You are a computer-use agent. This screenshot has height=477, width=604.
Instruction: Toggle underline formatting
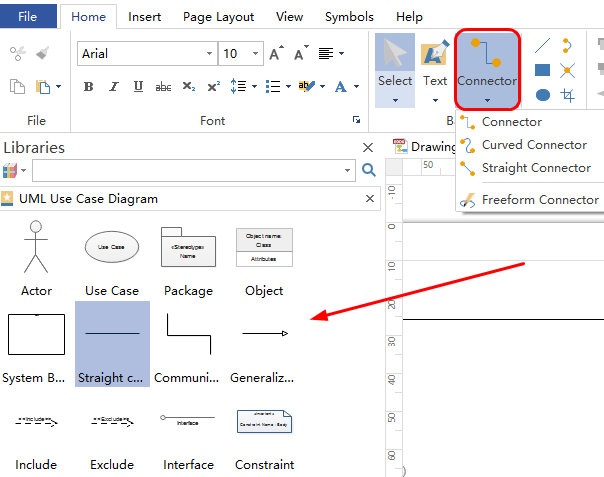[138, 87]
